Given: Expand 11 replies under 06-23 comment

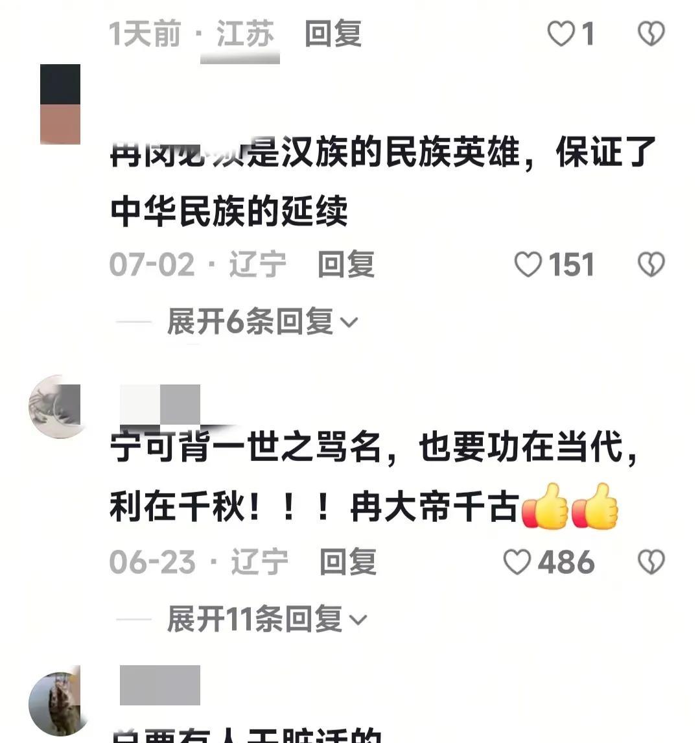Looking at the screenshot, I should pyautogui.click(x=266, y=619).
